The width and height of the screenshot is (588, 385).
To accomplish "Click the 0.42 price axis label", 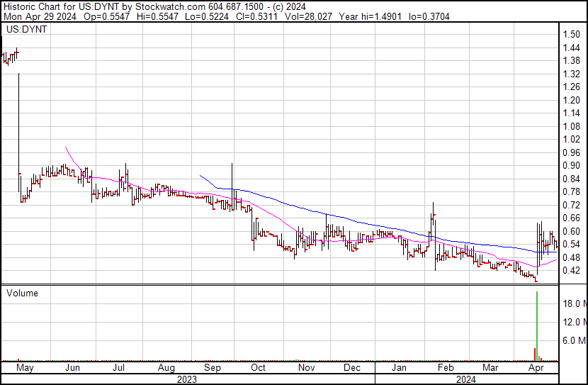I will point(571,271).
